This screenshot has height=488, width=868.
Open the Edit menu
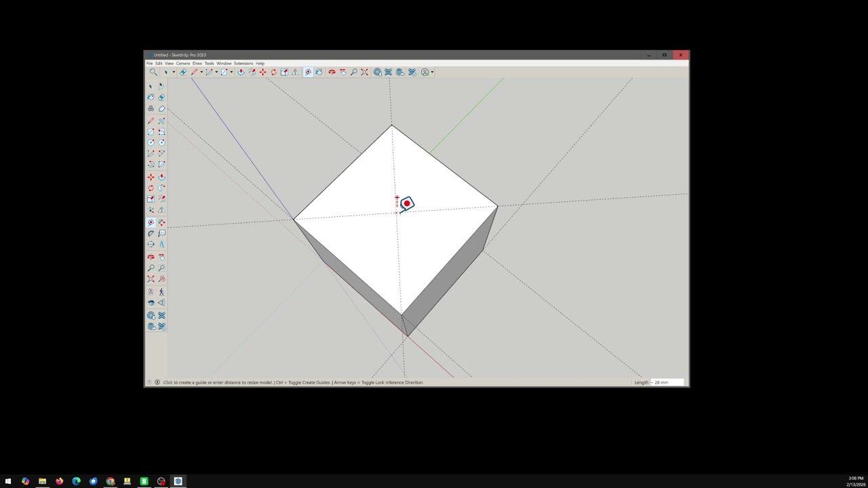click(159, 63)
